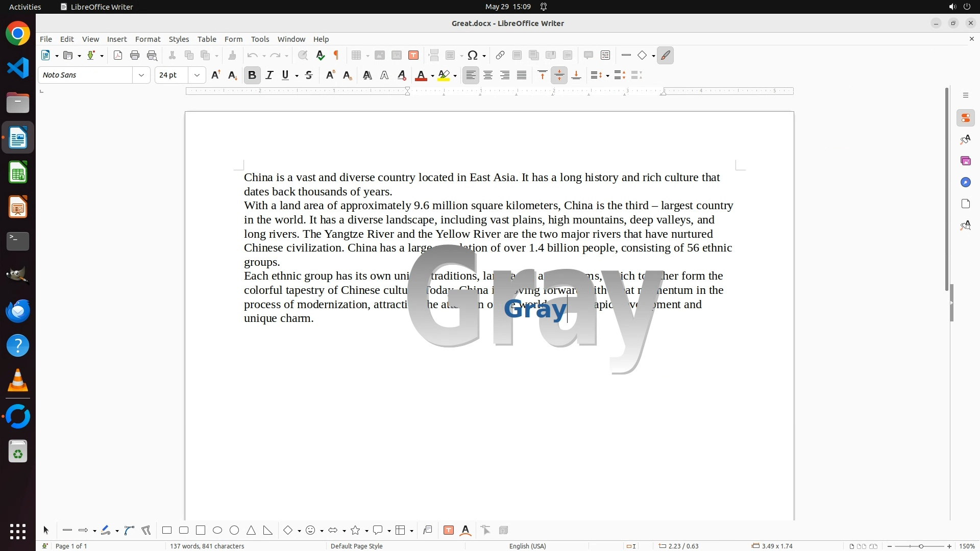Screen dimensions: 980x551
Task: Click the Print icon in toolbar
Action: click(x=135, y=56)
